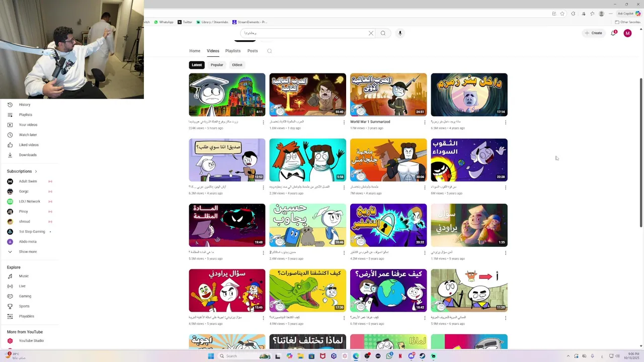Open Steam from the taskbar
Screen dimensions: 644x362
coord(422,356)
